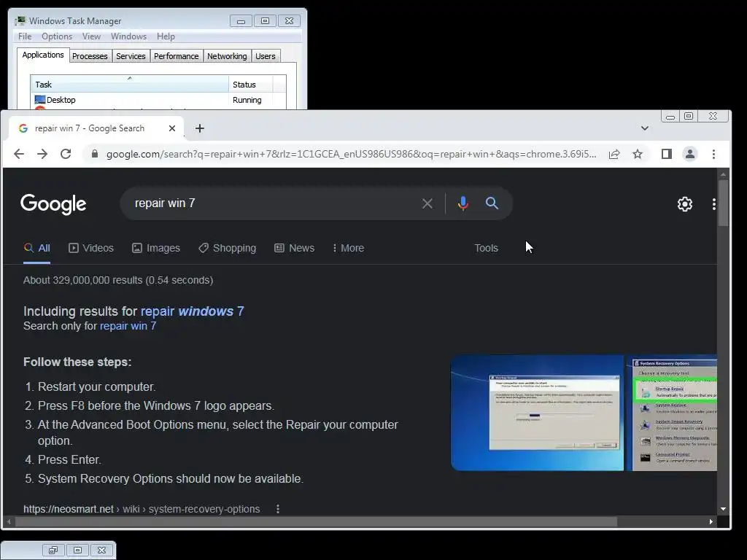Click horizontal scrollbar right arrow

coord(711,522)
